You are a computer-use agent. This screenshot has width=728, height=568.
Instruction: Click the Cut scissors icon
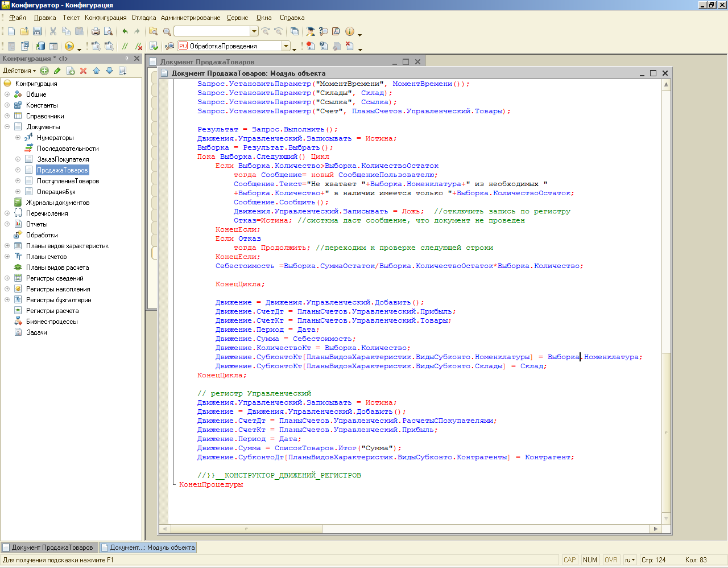[53, 31]
